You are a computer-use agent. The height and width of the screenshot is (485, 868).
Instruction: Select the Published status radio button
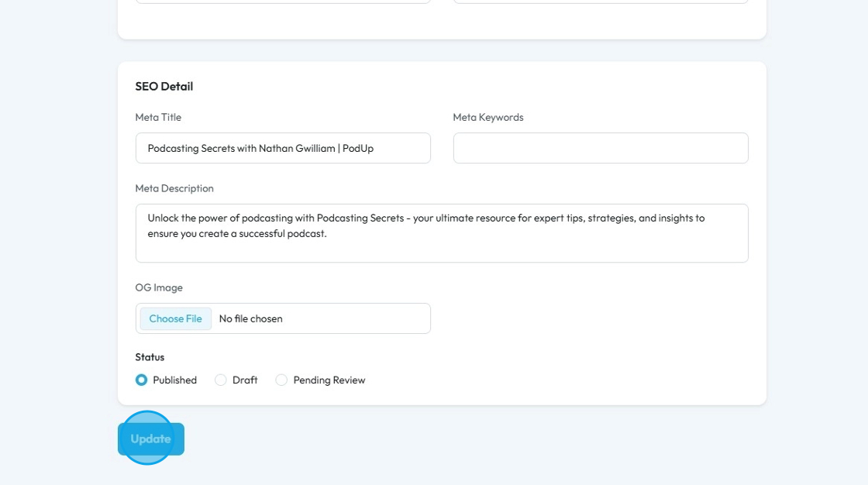(141, 380)
